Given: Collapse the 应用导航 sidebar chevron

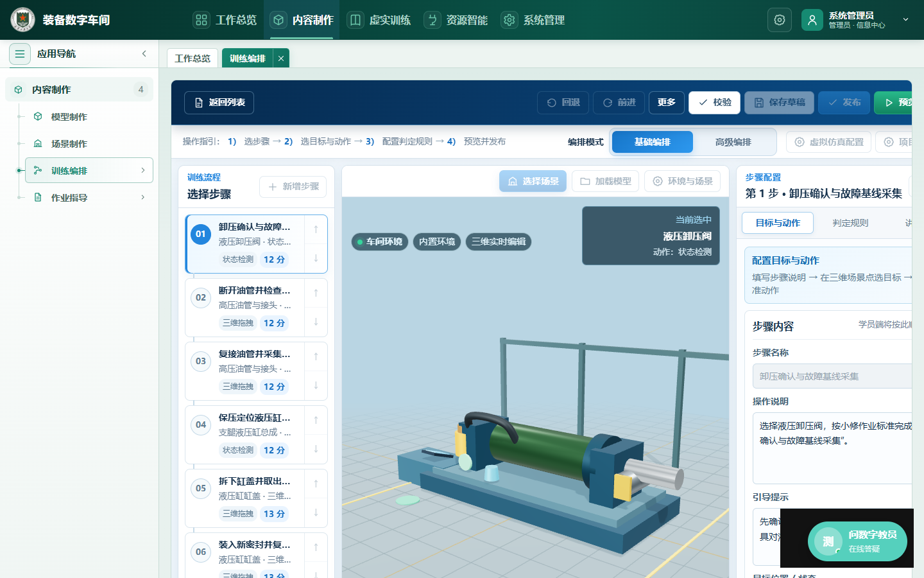Looking at the screenshot, I should click(x=144, y=54).
